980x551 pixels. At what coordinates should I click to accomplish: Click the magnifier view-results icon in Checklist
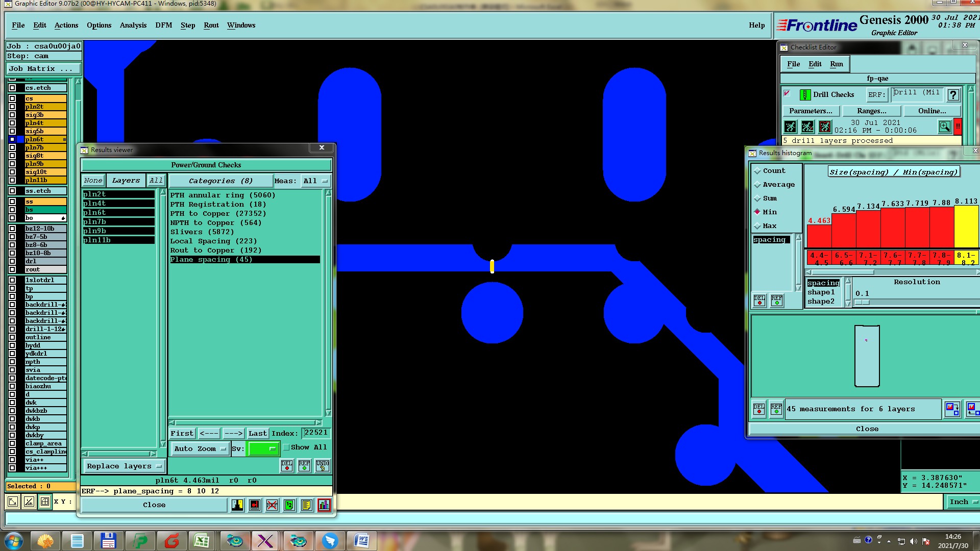944,126
